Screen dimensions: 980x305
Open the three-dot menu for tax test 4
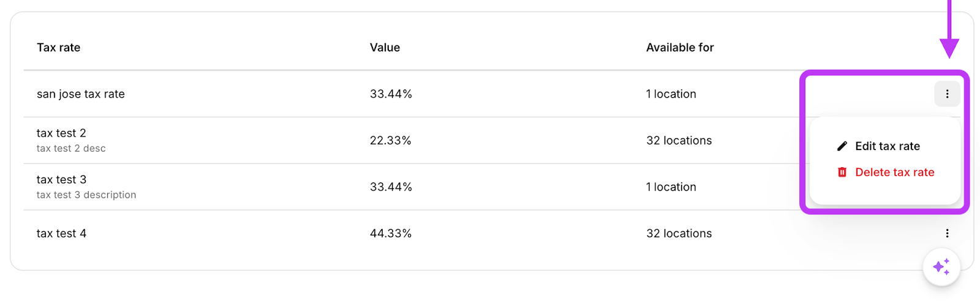[x=947, y=233]
